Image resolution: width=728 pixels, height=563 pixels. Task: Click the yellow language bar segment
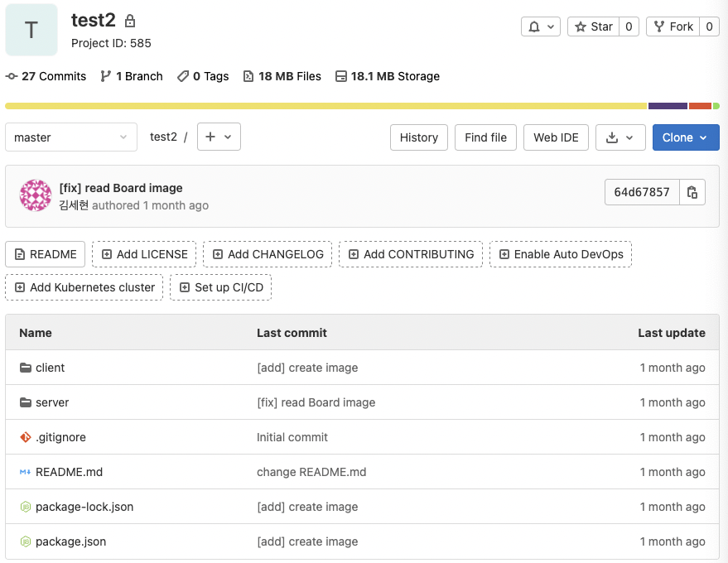point(326,106)
